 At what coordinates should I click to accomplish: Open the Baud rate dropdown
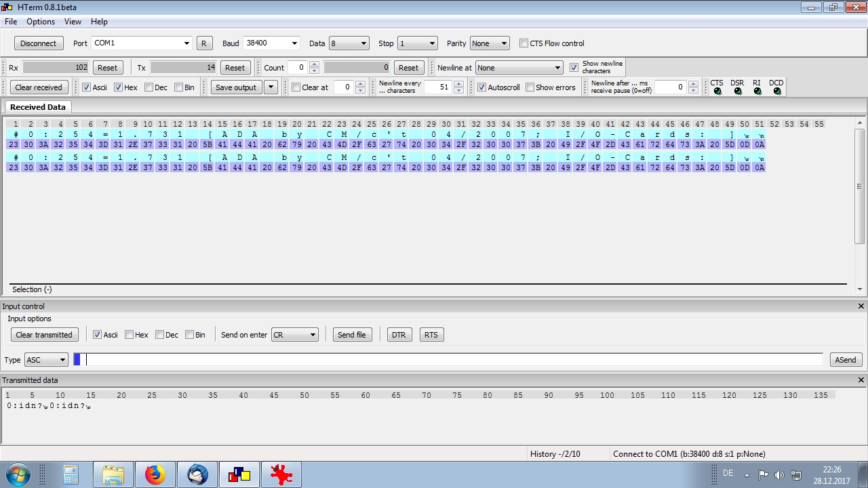pyautogui.click(x=294, y=43)
